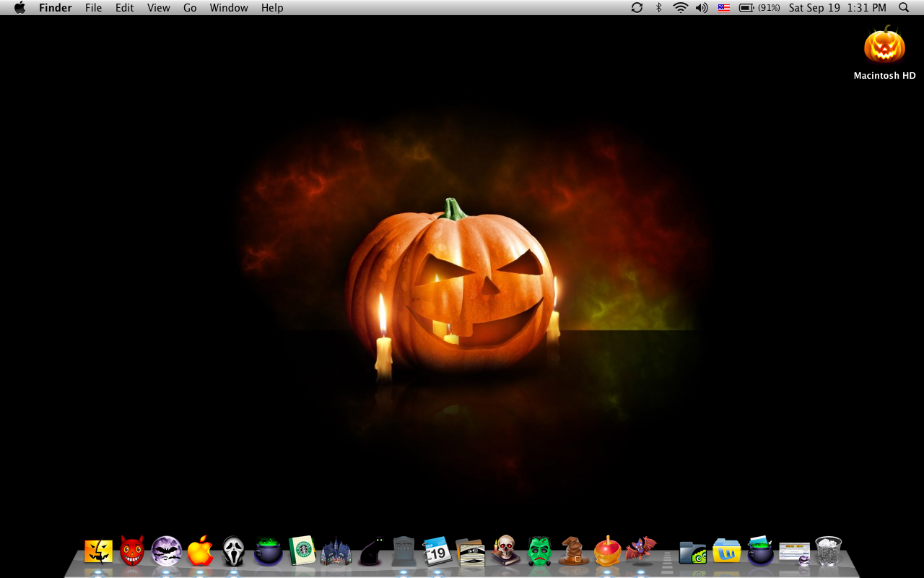Launch the green Frankenstein mask Dock icon

click(x=539, y=551)
